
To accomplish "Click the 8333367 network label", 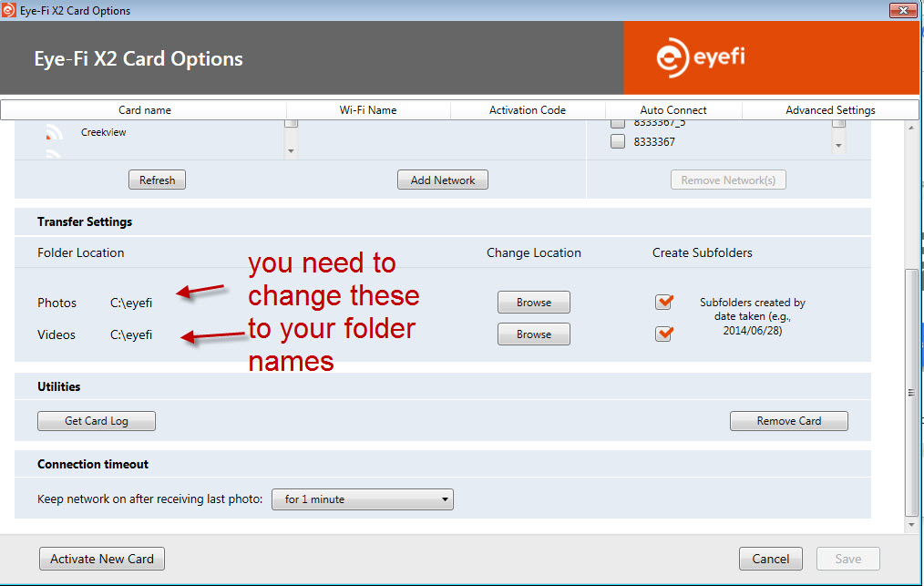I will 654,141.
